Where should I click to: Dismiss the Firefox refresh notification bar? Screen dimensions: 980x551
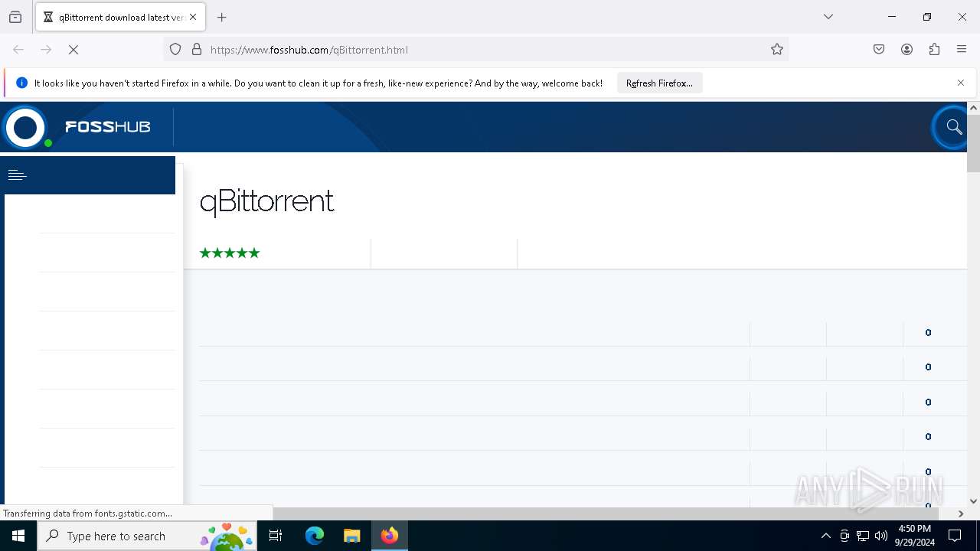point(961,83)
